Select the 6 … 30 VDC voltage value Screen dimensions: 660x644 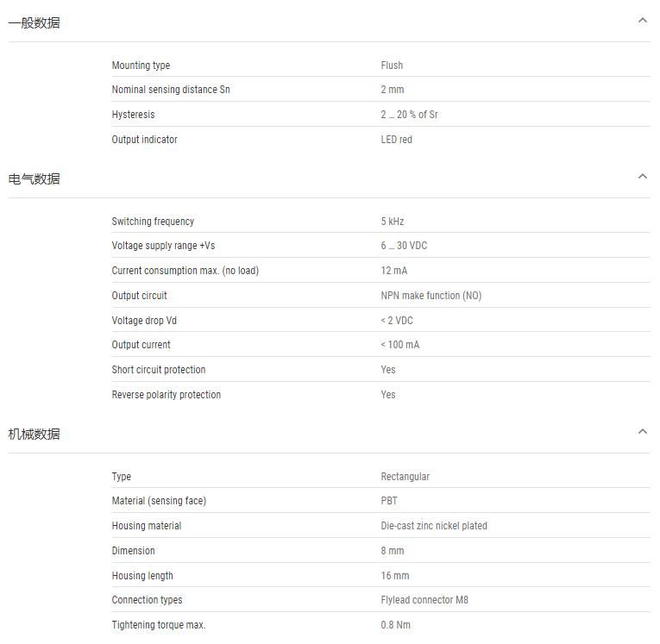click(x=404, y=246)
